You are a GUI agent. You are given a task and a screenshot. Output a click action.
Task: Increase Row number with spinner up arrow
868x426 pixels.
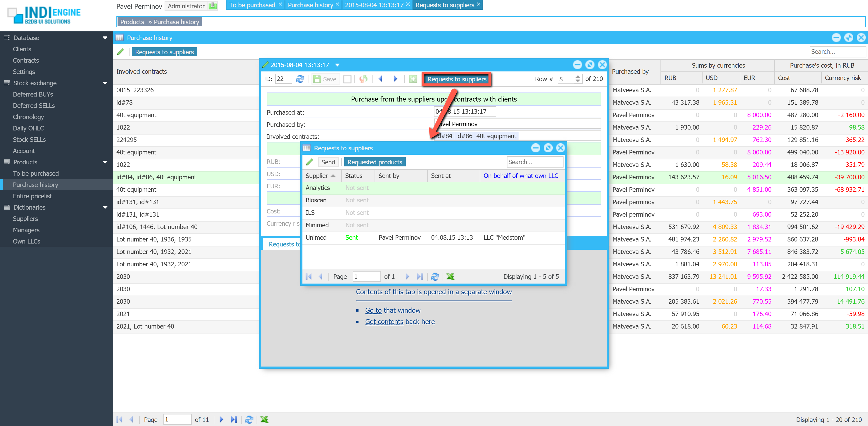(578, 77)
